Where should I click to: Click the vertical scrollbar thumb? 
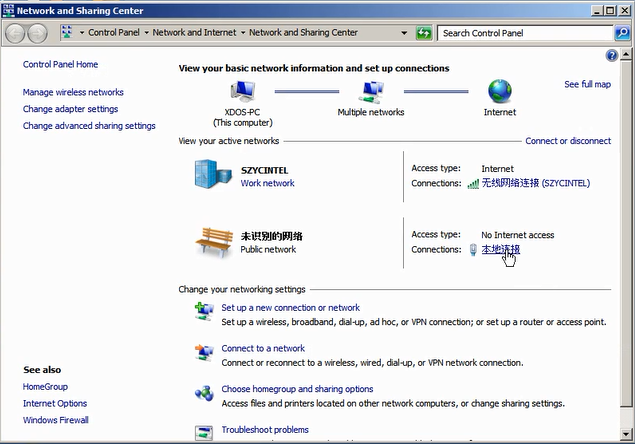pos(626,233)
